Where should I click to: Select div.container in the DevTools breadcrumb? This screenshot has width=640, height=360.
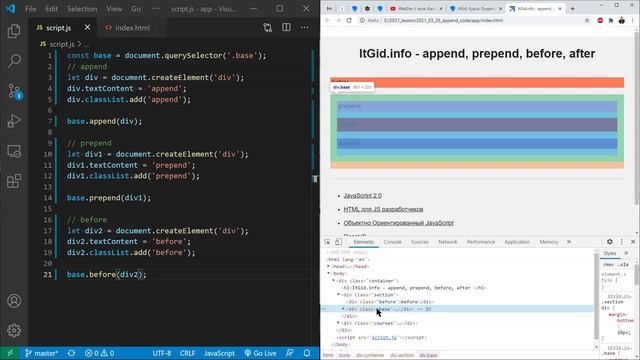370,355
